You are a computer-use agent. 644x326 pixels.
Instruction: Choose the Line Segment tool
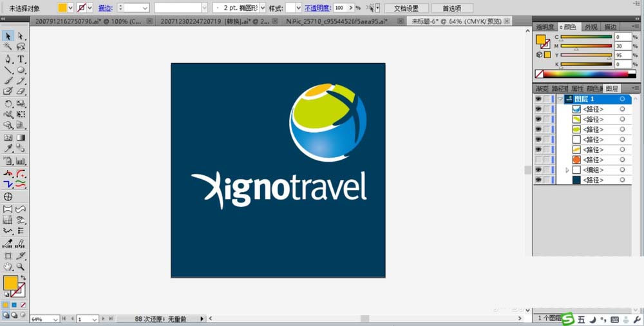click(x=8, y=70)
